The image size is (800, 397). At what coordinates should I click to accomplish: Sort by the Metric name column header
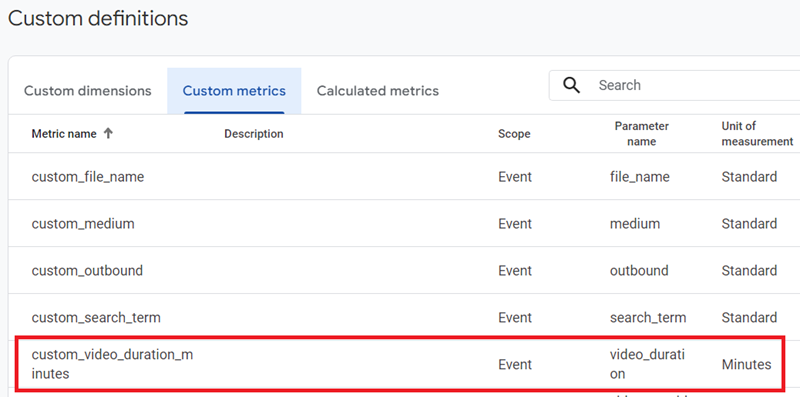click(x=64, y=134)
